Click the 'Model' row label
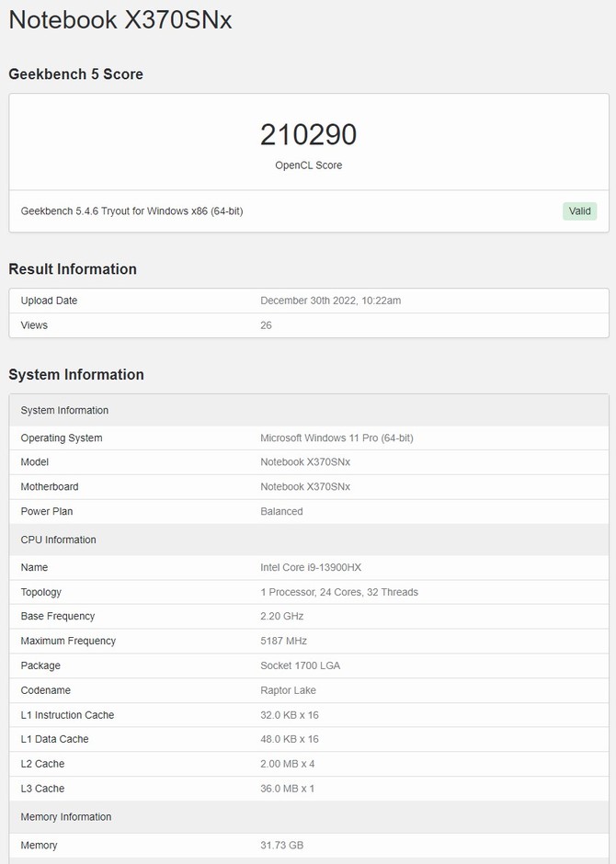Screen dimensions: 616x864 point(35,462)
